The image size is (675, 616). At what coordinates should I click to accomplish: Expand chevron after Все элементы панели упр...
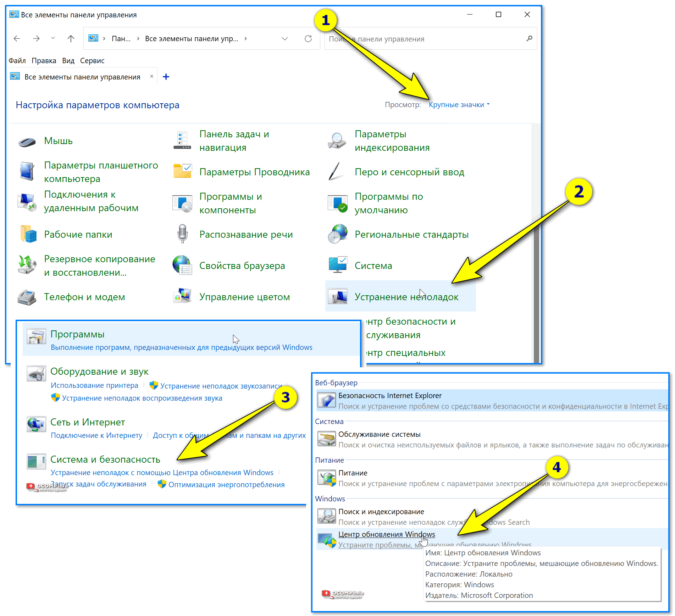pos(245,38)
